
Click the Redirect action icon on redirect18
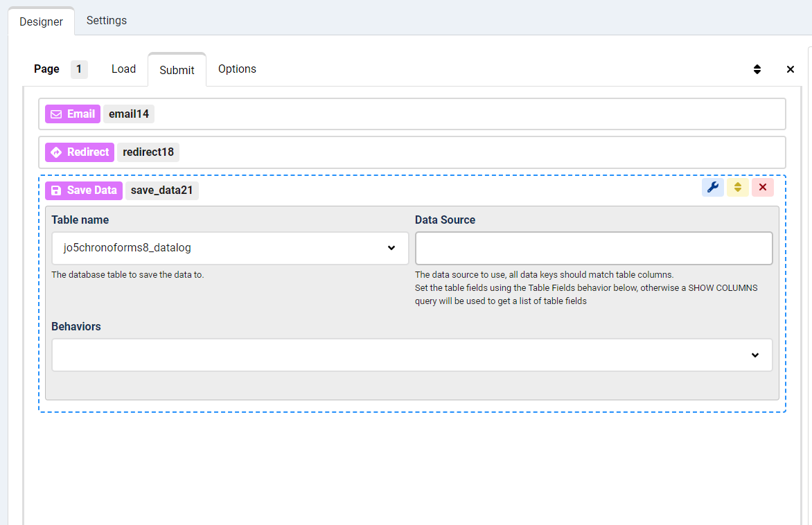[57, 152]
